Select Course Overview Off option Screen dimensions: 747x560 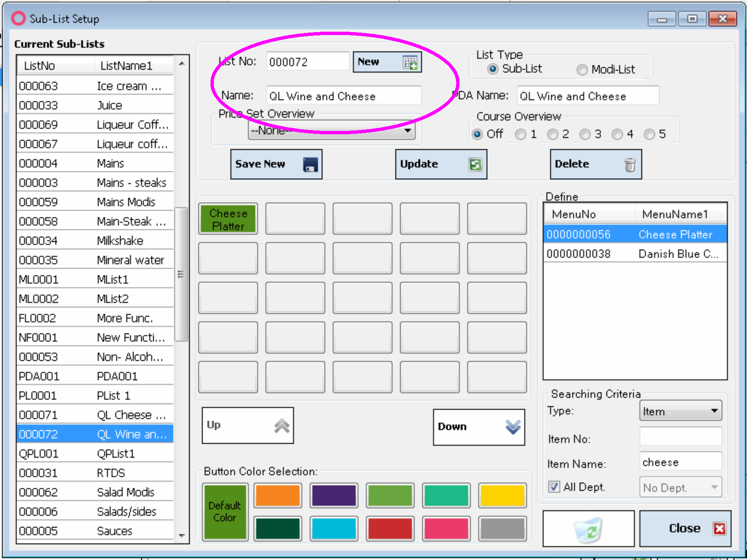coord(477,134)
